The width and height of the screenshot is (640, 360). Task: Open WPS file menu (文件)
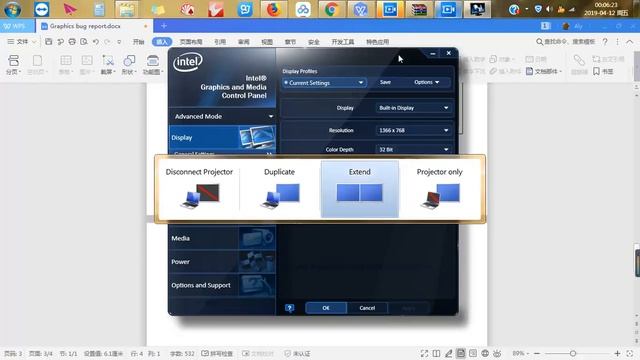[22, 42]
